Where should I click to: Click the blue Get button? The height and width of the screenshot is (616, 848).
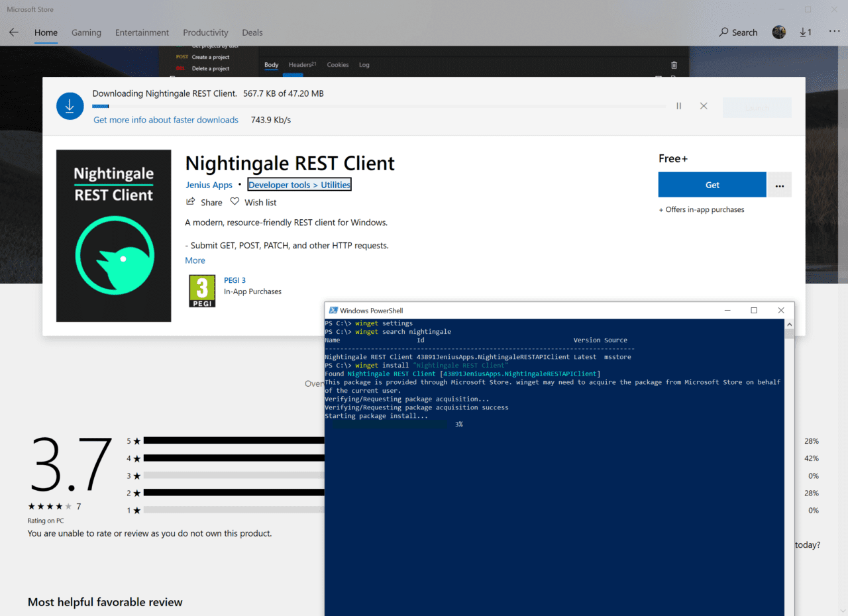click(712, 185)
